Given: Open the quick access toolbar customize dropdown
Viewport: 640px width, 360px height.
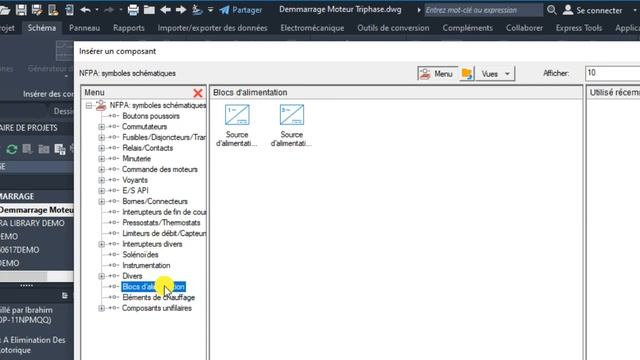Looking at the screenshot, I should [210, 9].
